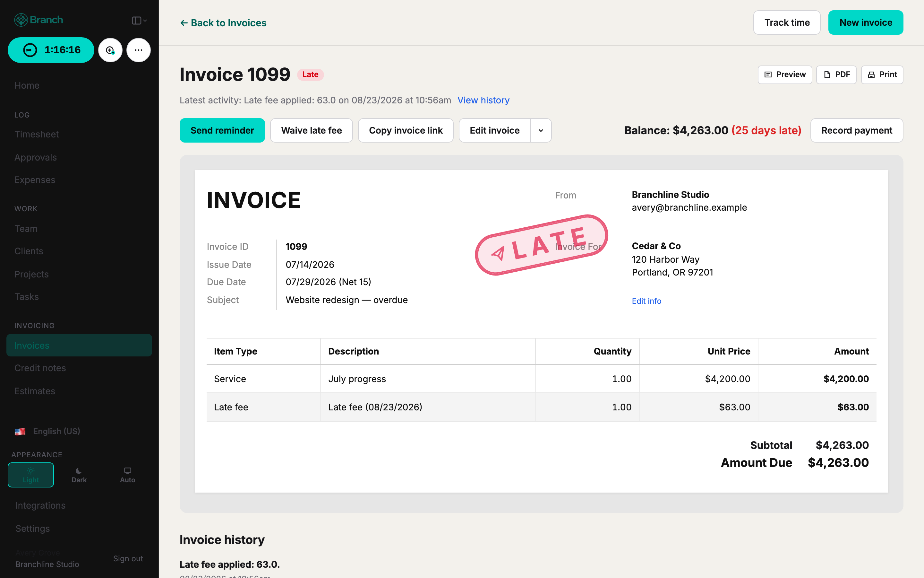Click the due date 07/29/2026 (Net 15)
This screenshot has width=924, height=578.
pos(328,282)
